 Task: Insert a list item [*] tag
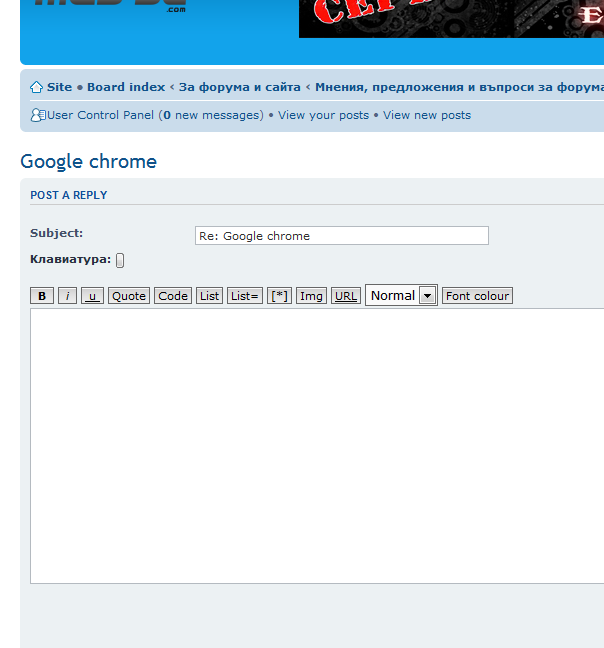279,296
